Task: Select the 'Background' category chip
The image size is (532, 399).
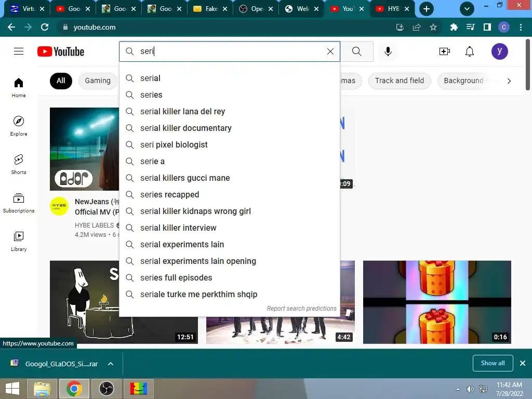Action: tap(463, 81)
